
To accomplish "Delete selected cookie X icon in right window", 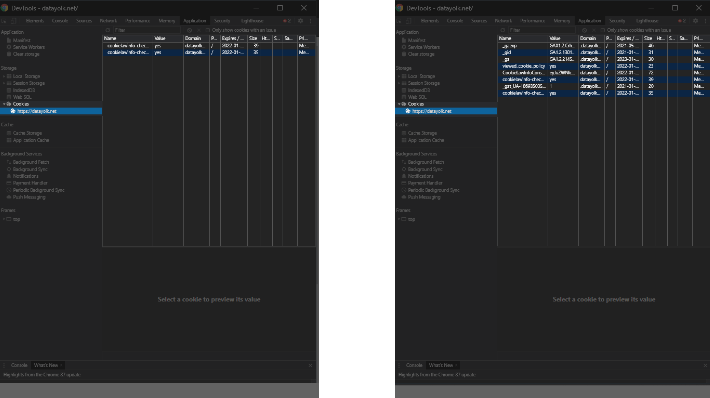I will click(594, 30).
